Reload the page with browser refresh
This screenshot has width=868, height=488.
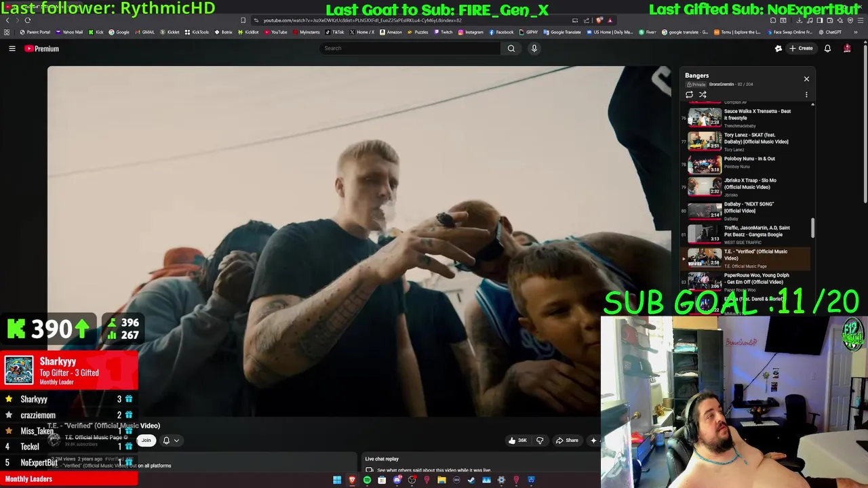click(28, 20)
